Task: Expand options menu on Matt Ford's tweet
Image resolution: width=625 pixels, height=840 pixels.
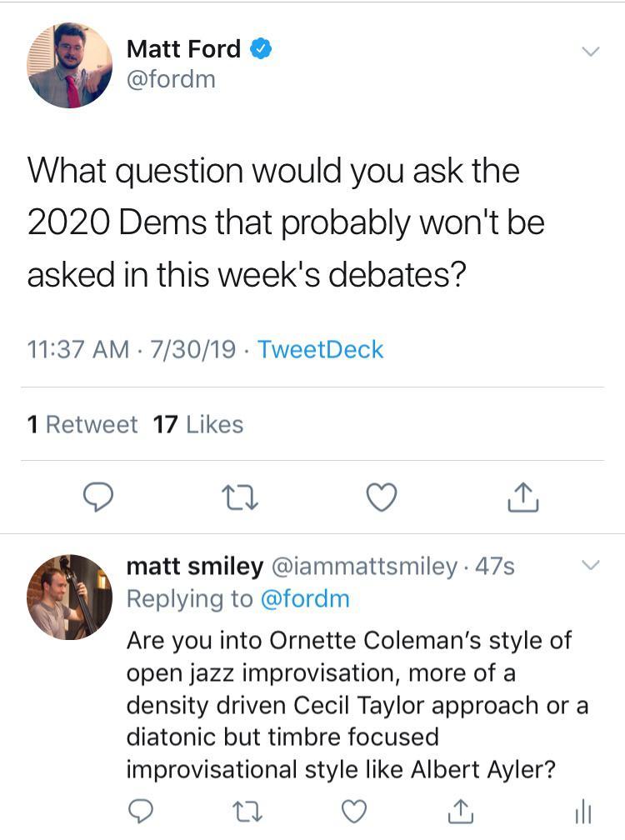Action: pos(590,52)
